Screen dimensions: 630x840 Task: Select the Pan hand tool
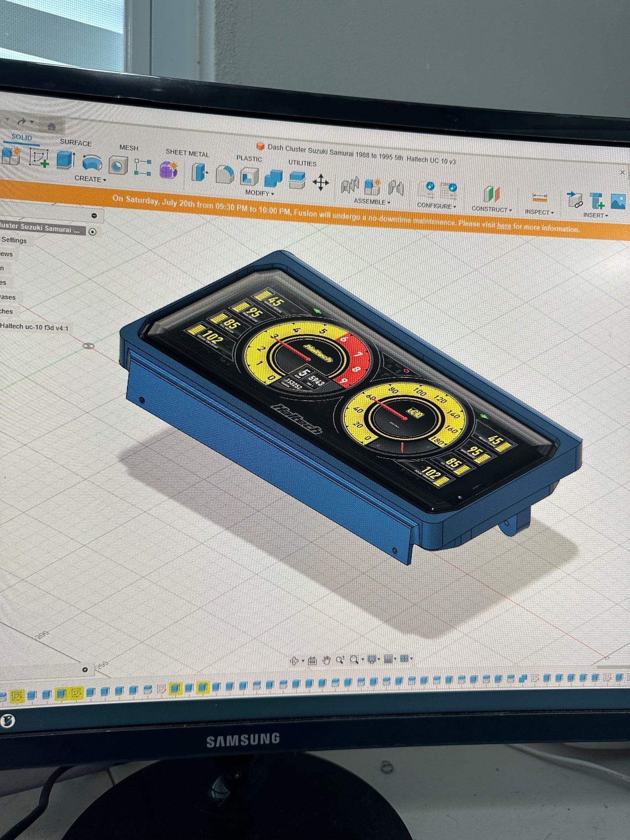pos(326,660)
